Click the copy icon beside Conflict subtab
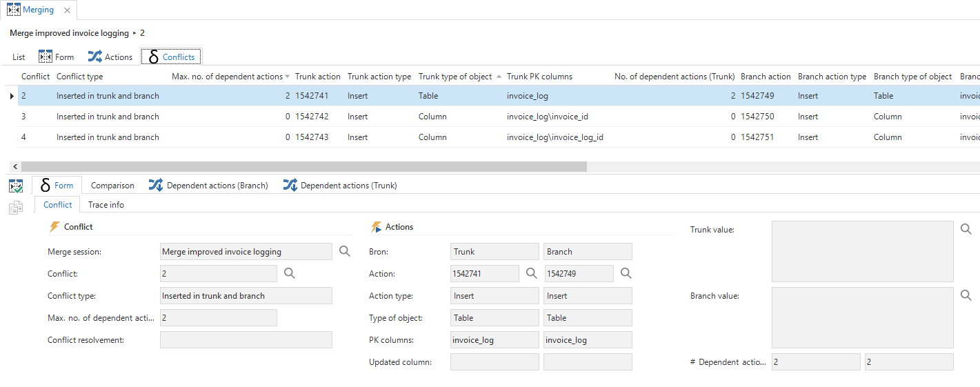980x387 pixels. coord(16,207)
